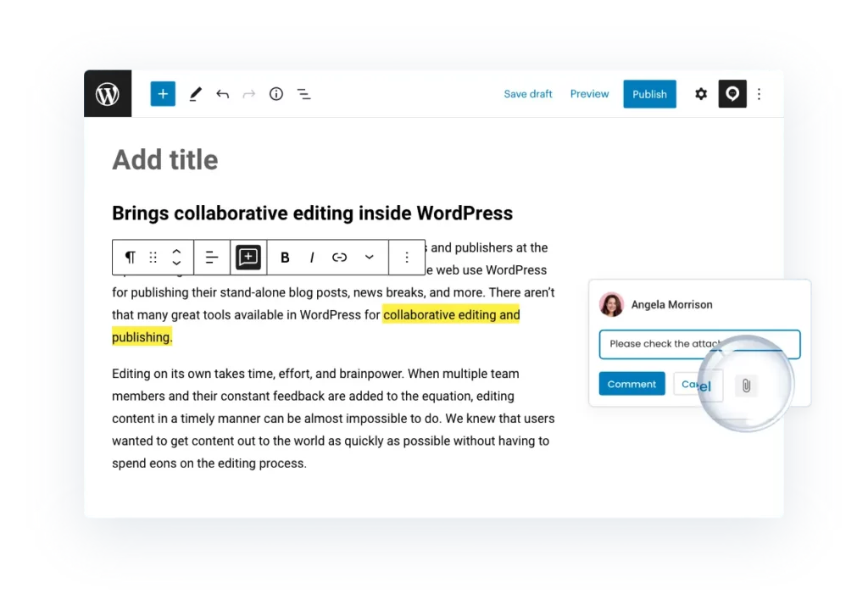Expand more rich text controls
This screenshot has height=616, width=868.
[370, 258]
